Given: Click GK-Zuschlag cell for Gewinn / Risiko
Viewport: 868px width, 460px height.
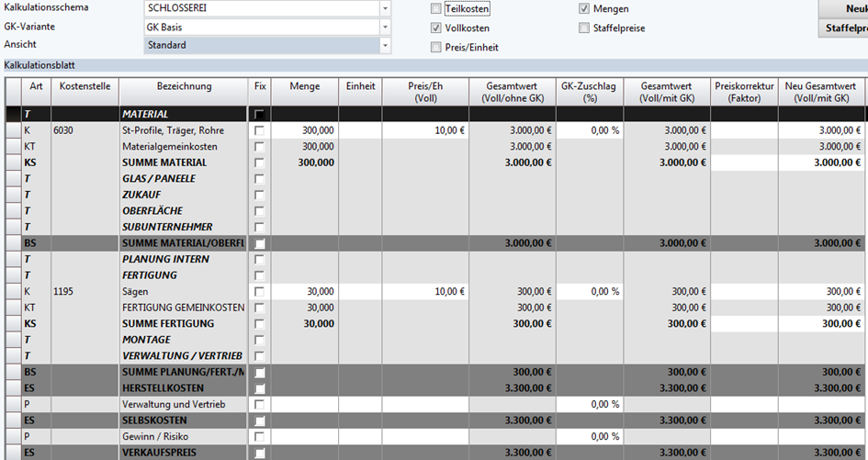Looking at the screenshot, I should pos(588,436).
